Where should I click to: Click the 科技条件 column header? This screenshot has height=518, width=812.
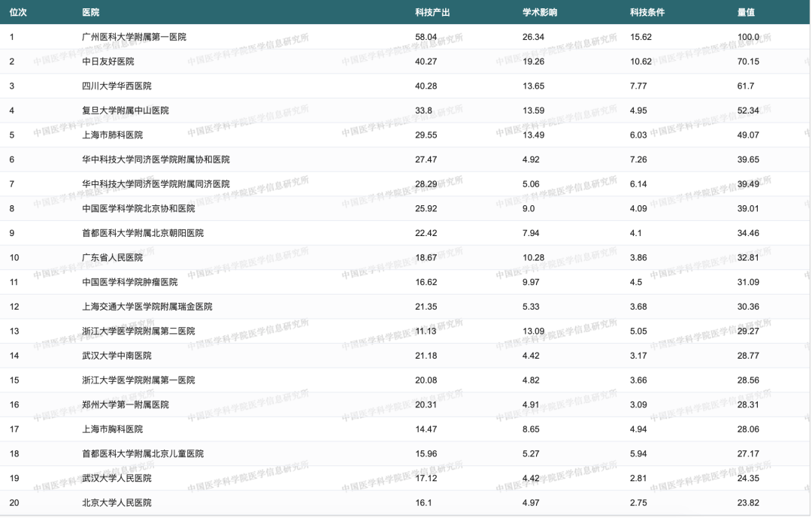[647, 13]
